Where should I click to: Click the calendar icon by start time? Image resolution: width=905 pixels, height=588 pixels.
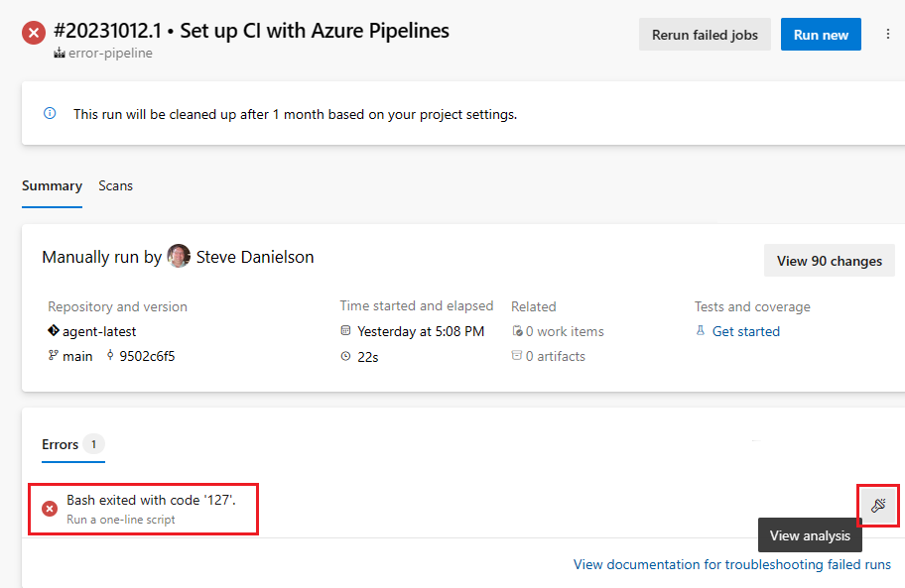click(345, 331)
